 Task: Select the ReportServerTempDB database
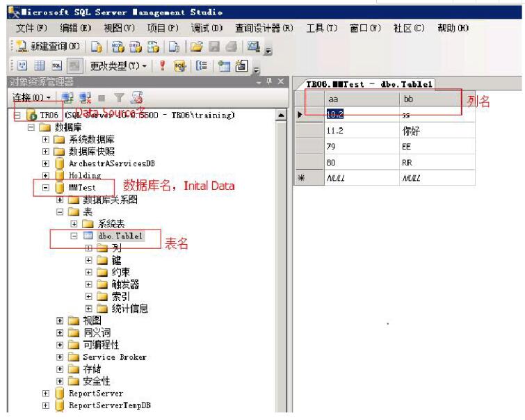point(109,405)
